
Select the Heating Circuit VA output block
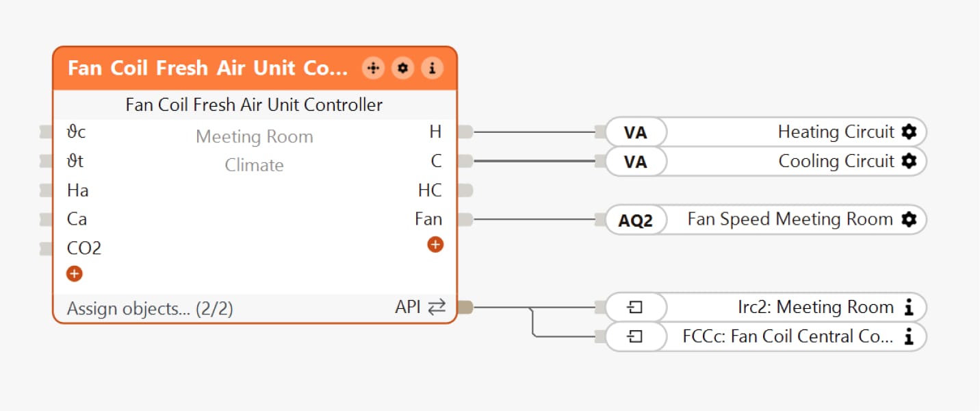point(635,132)
